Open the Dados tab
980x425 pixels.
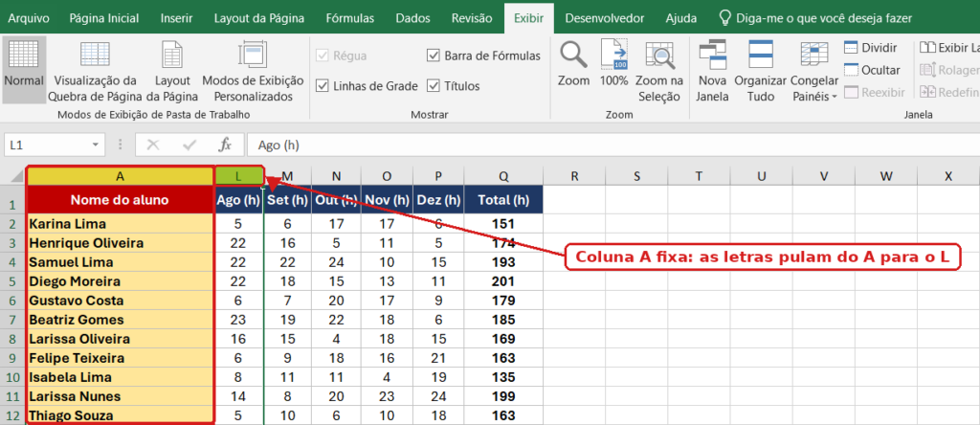click(412, 18)
